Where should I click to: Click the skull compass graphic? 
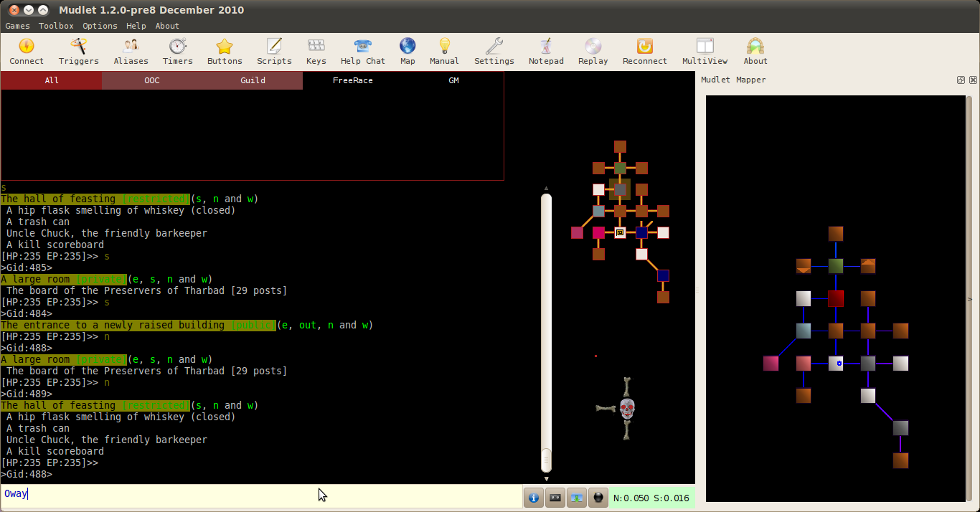coord(626,409)
